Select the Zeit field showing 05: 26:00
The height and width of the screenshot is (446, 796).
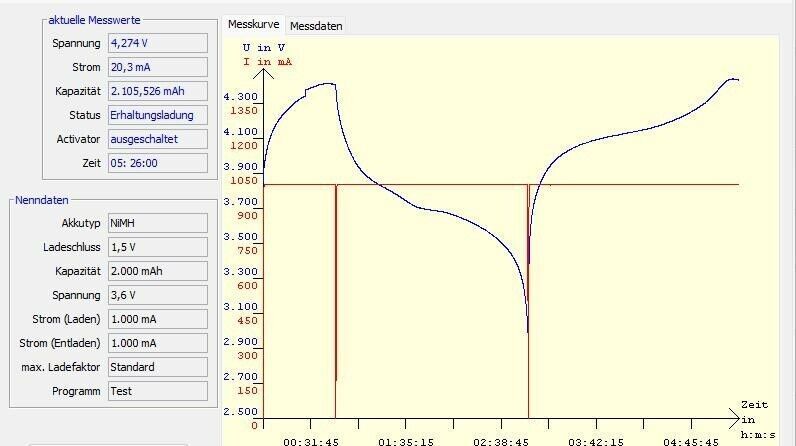point(157,163)
